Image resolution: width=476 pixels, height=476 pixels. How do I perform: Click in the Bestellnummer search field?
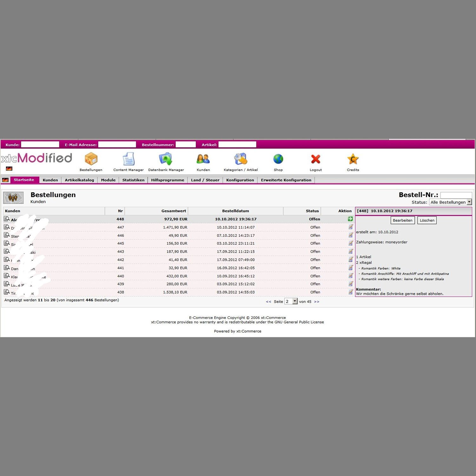[x=186, y=144]
